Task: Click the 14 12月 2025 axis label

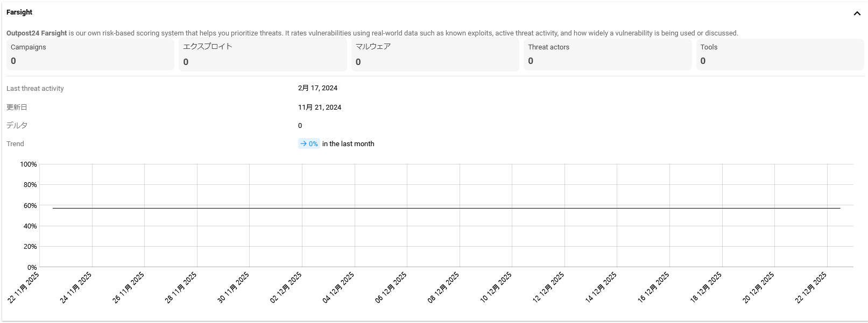Action: [601, 288]
